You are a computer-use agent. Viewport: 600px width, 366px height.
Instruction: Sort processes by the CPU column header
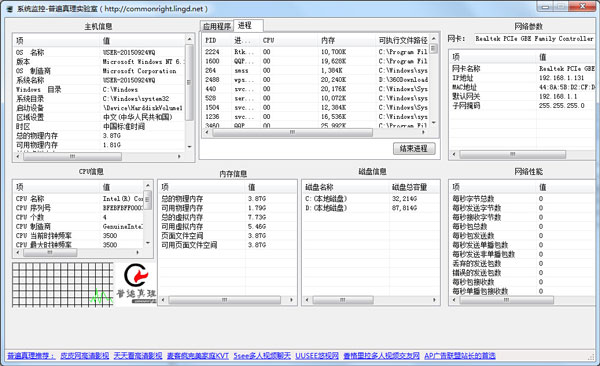(x=289, y=40)
